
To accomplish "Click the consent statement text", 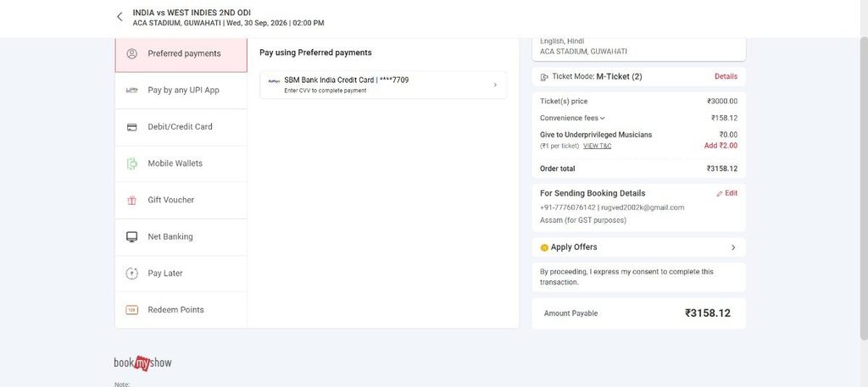I will click(626, 277).
